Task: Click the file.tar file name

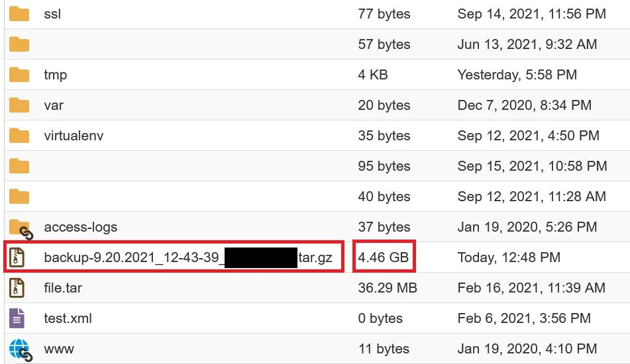Action: [63, 288]
